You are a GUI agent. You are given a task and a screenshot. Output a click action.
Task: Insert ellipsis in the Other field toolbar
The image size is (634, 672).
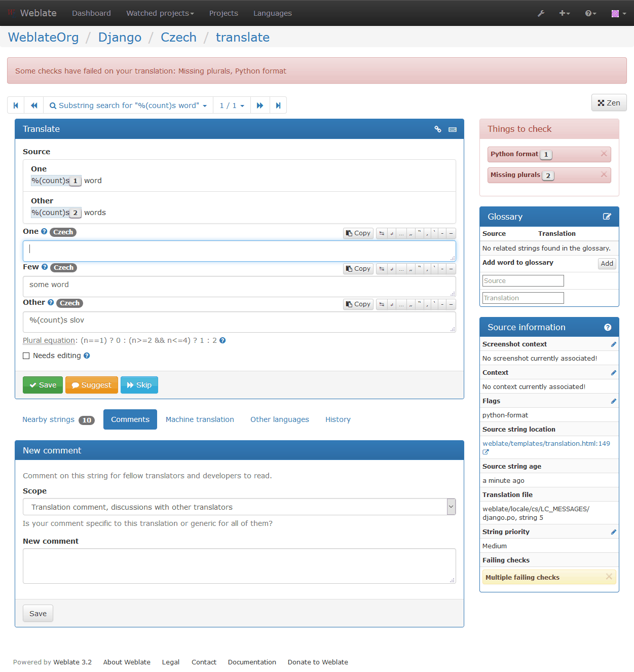[x=401, y=304]
